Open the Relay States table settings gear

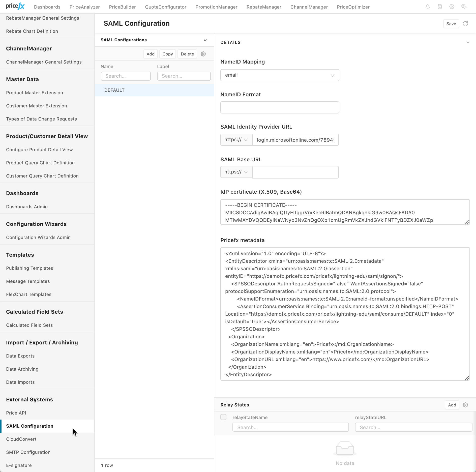tap(465, 405)
